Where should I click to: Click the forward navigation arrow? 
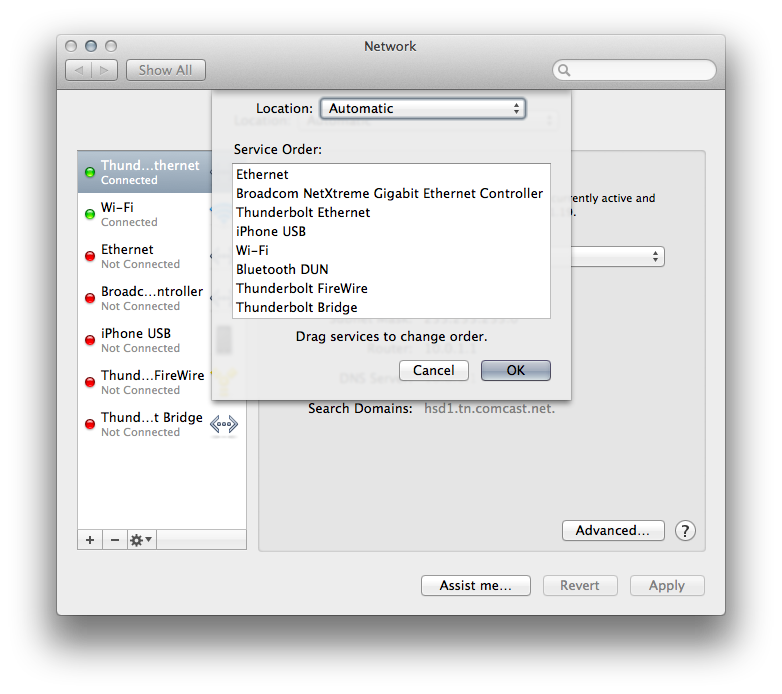pos(104,70)
